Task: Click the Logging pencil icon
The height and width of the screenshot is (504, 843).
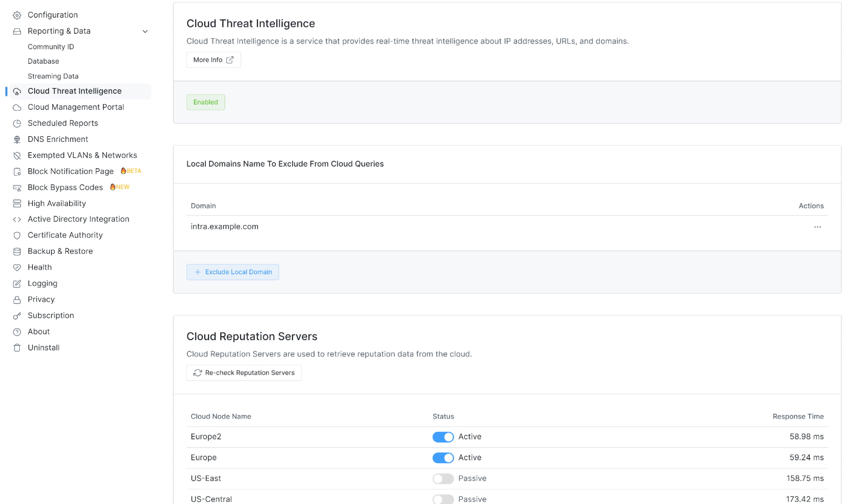Action: 17,284
